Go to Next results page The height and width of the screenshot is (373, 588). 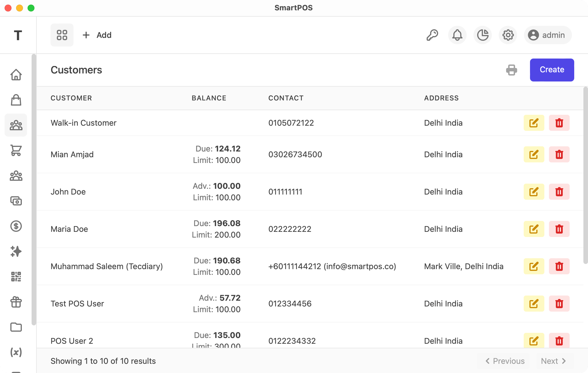point(554,361)
